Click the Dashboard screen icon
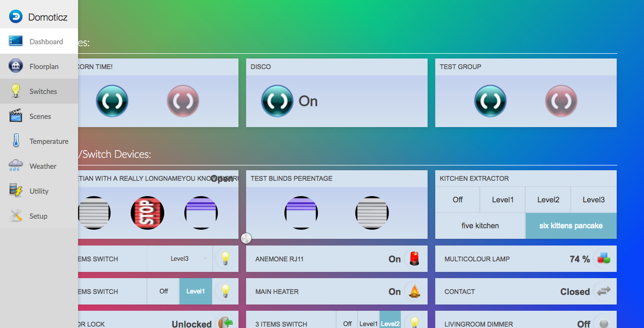The image size is (644, 328). click(16, 41)
